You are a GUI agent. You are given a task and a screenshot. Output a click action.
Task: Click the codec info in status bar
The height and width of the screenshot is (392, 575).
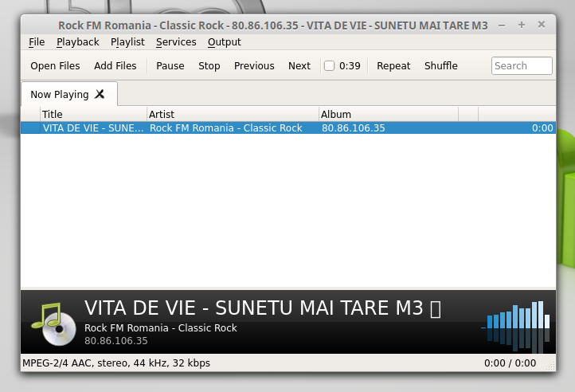(116, 363)
